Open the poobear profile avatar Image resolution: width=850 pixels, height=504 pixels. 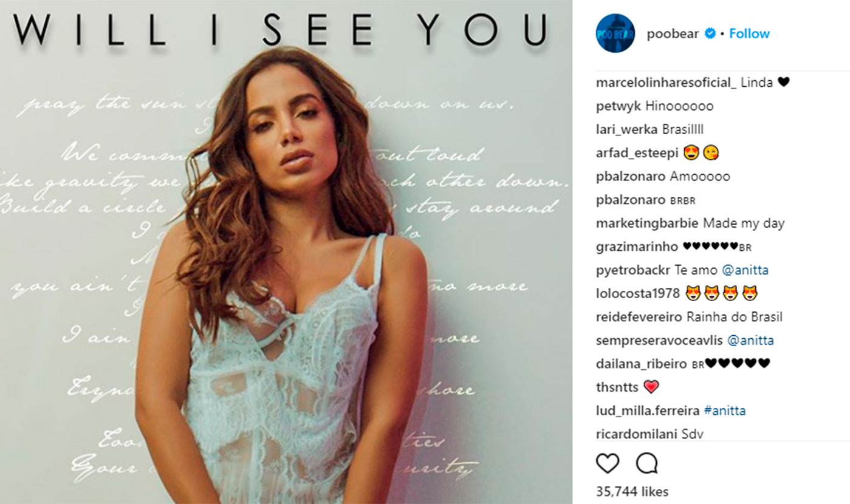[x=615, y=33]
